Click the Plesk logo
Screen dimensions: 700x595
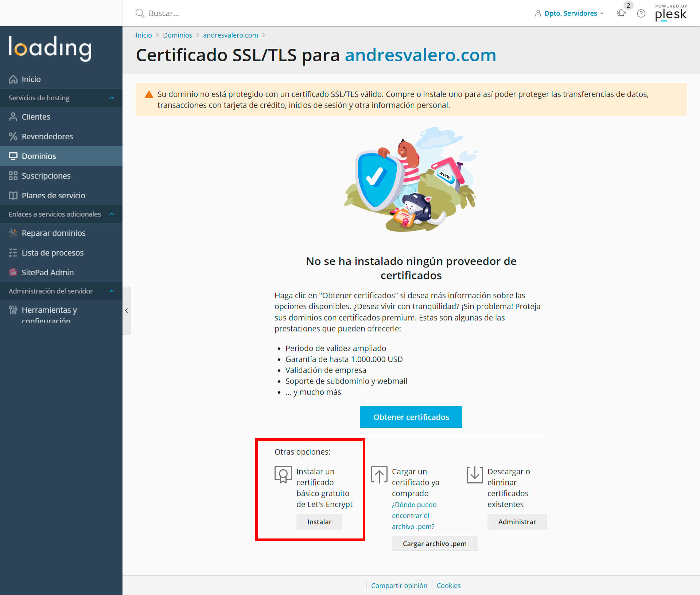tap(671, 13)
